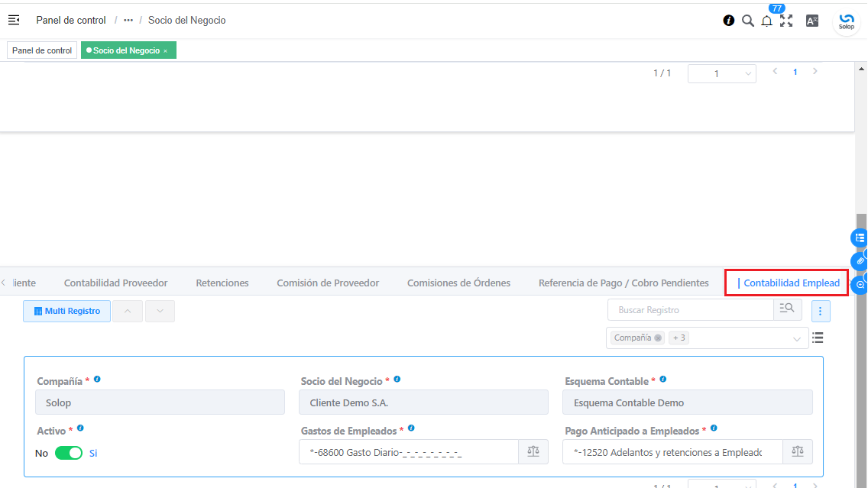Toggle fullscreen mode icon

786,21
